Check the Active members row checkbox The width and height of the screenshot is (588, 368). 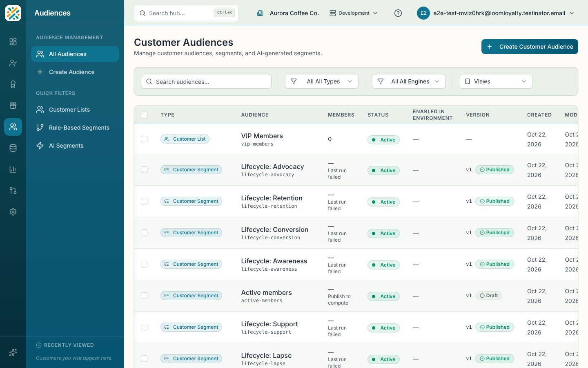pos(144,296)
